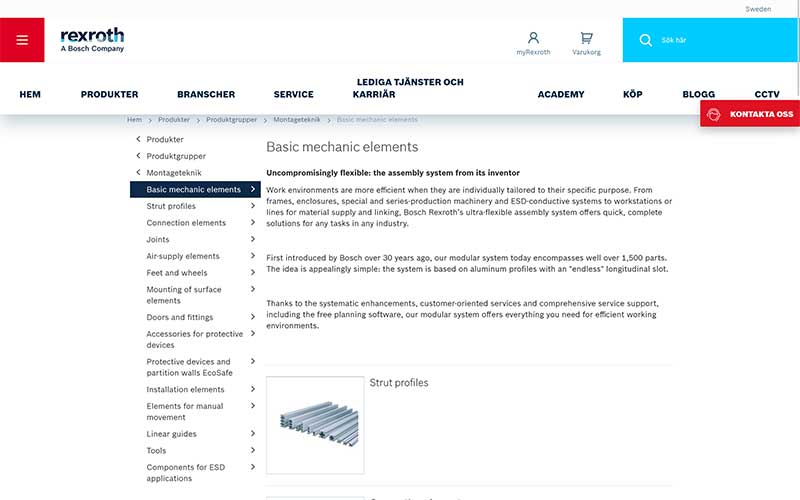Click the headset icon on Kontakta oss
The width and height of the screenshot is (800, 500).
713,114
